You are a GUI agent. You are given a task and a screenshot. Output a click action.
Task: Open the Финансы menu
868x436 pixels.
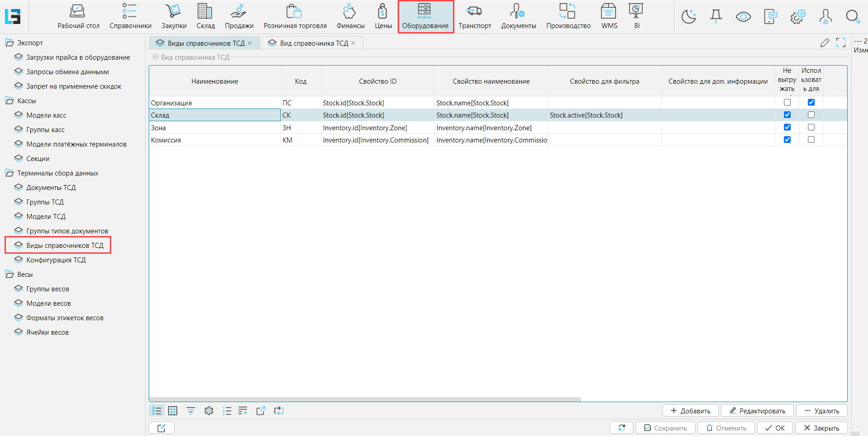coord(350,17)
